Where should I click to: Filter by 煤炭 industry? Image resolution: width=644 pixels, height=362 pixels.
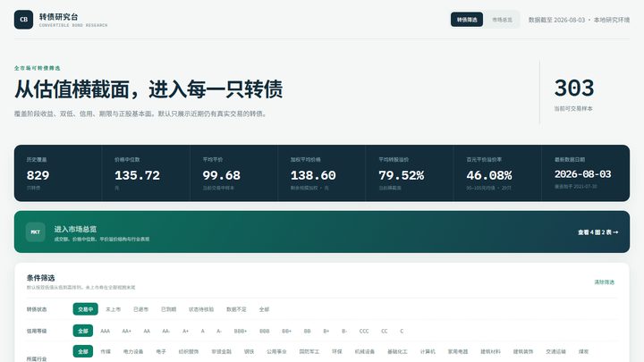583,352
